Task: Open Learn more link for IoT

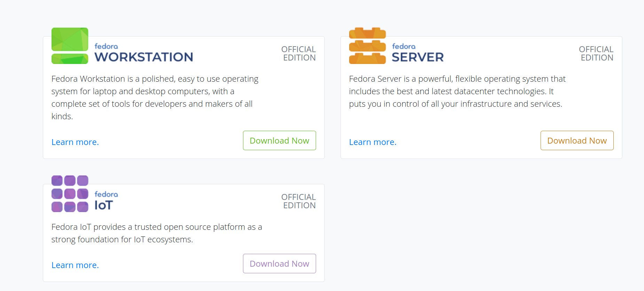Action: pos(75,265)
